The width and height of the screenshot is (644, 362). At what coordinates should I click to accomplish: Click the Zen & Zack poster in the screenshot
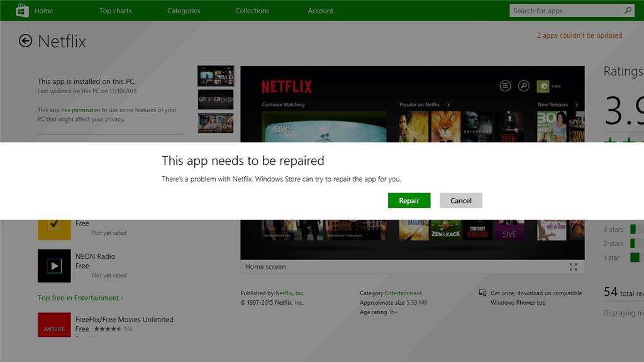[446, 230]
